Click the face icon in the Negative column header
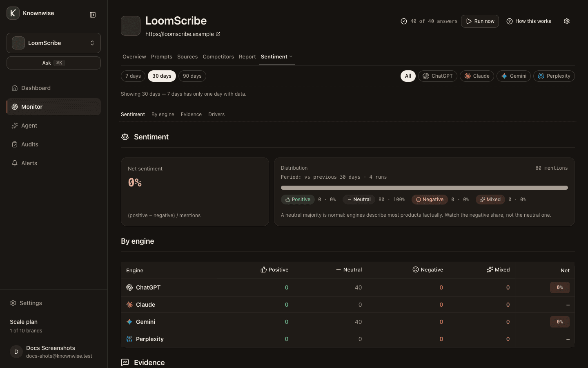588x368 pixels. (416, 270)
